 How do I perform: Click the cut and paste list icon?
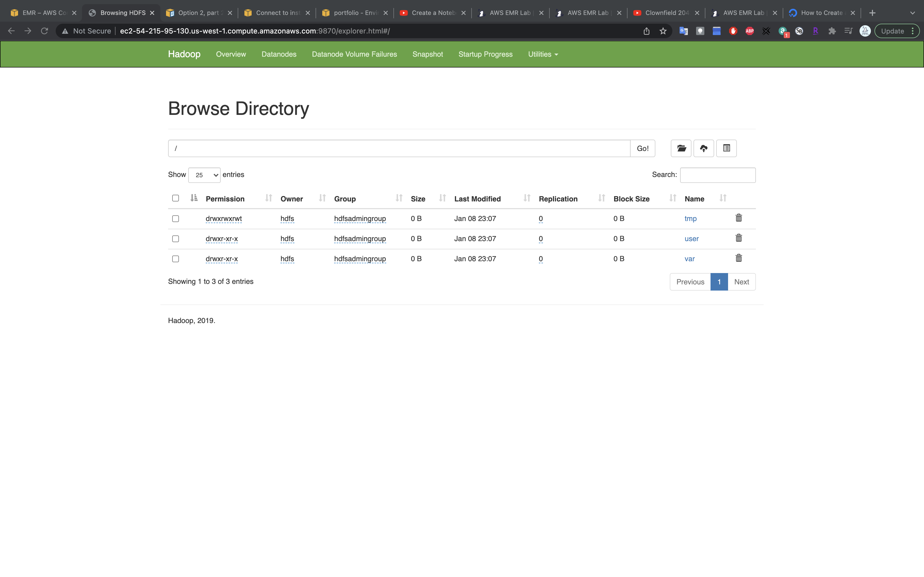[x=726, y=148]
